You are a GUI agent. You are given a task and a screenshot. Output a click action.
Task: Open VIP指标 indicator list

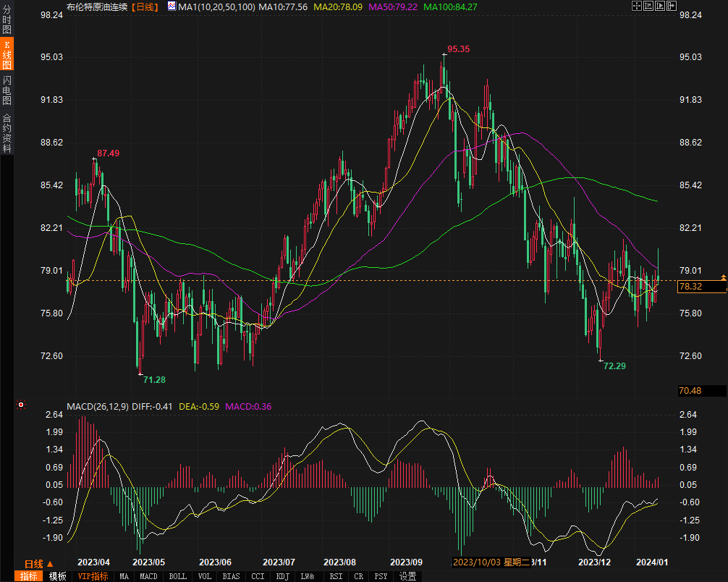click(93, 576)
